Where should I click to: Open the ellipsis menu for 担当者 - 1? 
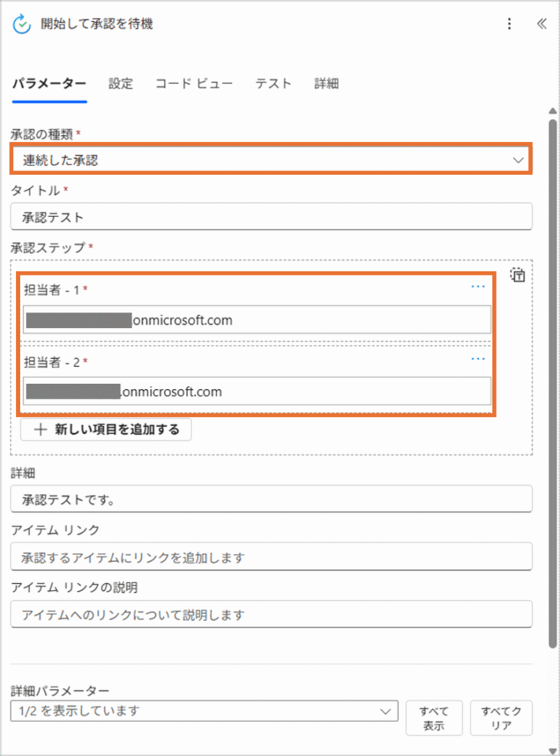click(478, 286)
